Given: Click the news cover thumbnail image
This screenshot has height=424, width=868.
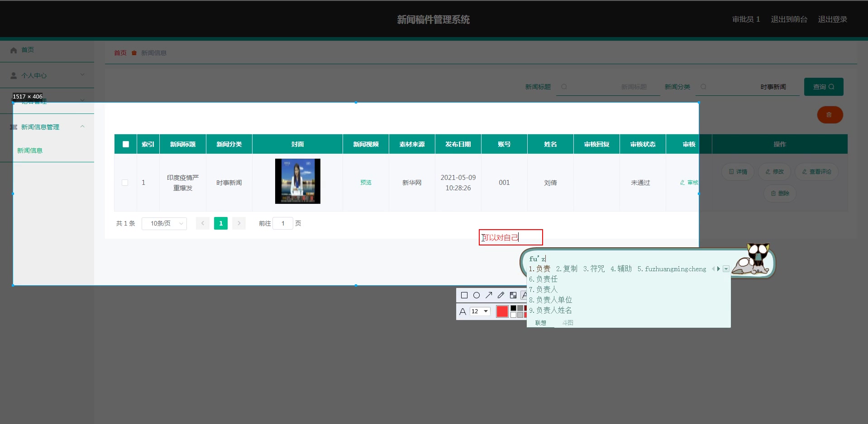Looking at the screenshot, I should (297, 181).
